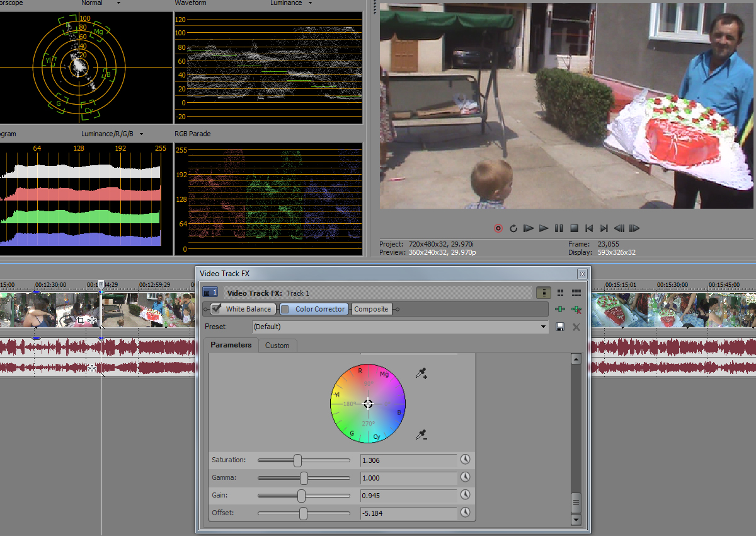This screenshot has height=536, width=756.
Task: Switch to the Custom tab
Action: (x=277, y=346)
